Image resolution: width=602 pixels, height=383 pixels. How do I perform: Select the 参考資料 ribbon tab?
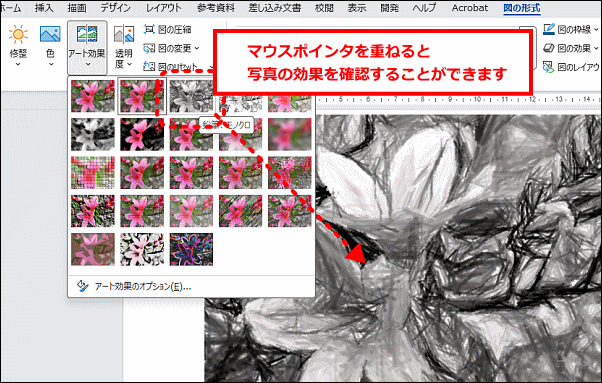click(x=215, y=8)
